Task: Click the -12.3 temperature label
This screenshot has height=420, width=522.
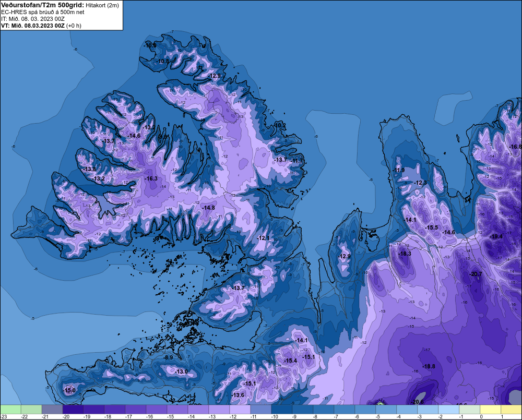Action: pyautogui.click(x=420, y=183)
